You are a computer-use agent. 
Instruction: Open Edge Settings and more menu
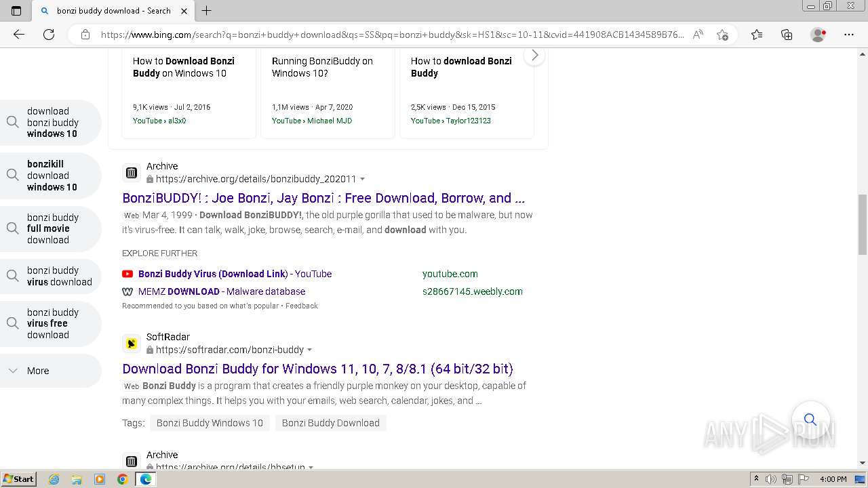(849, 35)
